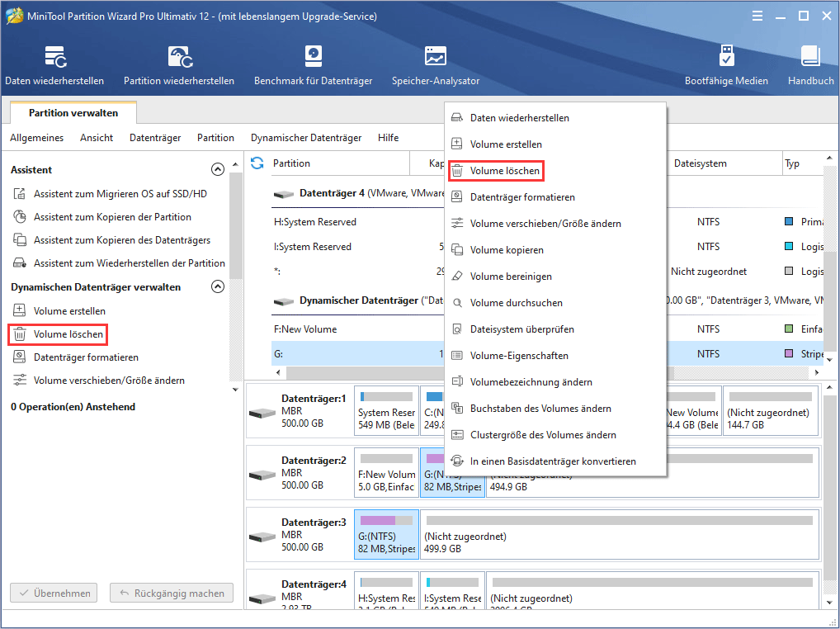Select G:(NTFS) block on Datenträger:3
Viewport: 840px width, 629px height.
tap(386, 535)
